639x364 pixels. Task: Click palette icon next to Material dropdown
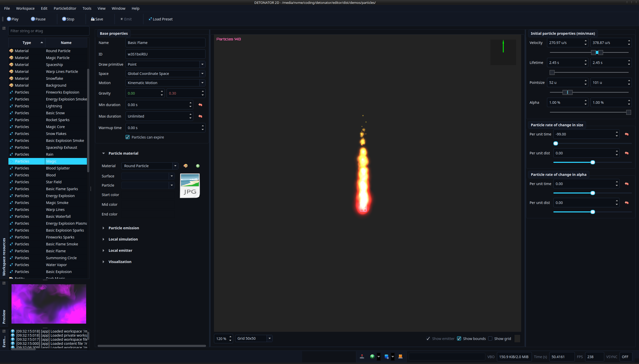[186, 166]
